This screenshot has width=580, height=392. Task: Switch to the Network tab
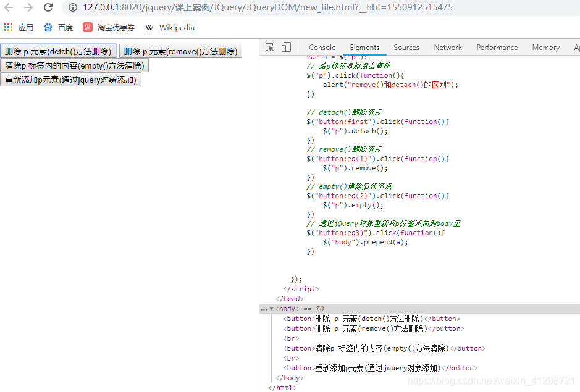click(x=448, y=48)
